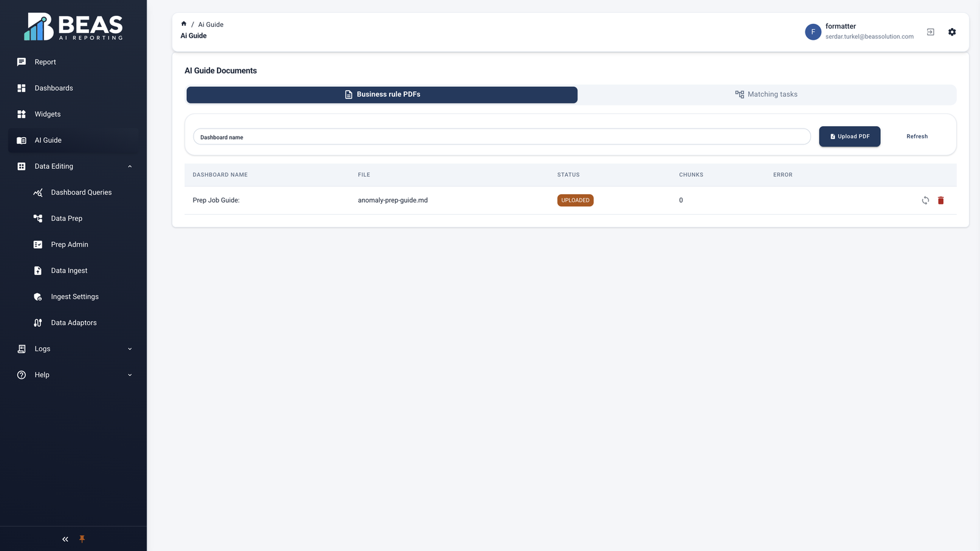Open the Report sidebar item
The width and height of the screenshot is (980, 551).
click(73, 62)
